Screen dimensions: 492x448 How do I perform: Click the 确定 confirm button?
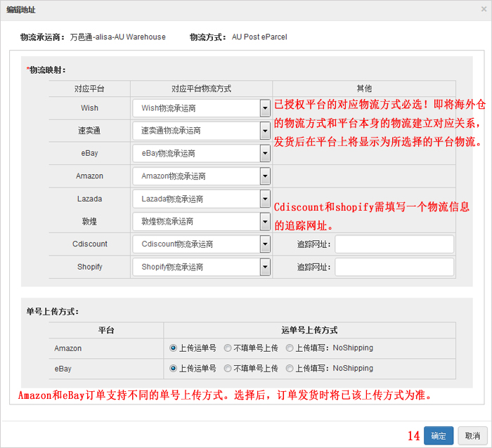(x=438, y=435)
